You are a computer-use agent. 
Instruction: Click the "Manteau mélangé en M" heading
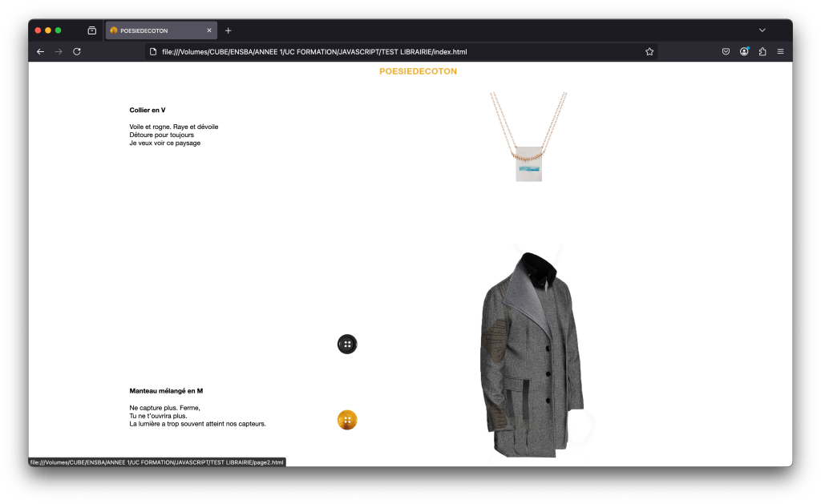tap(166, 391)
